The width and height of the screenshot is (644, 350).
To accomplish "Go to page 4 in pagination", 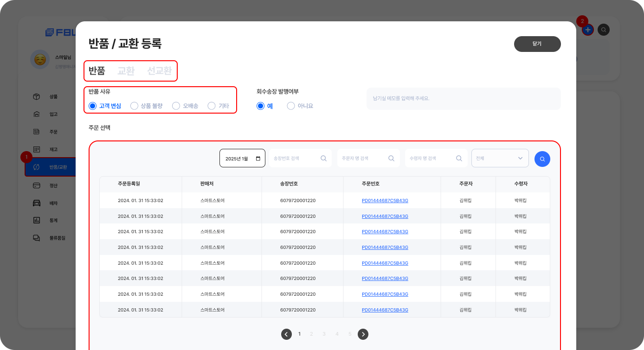I will coord(337,334).
